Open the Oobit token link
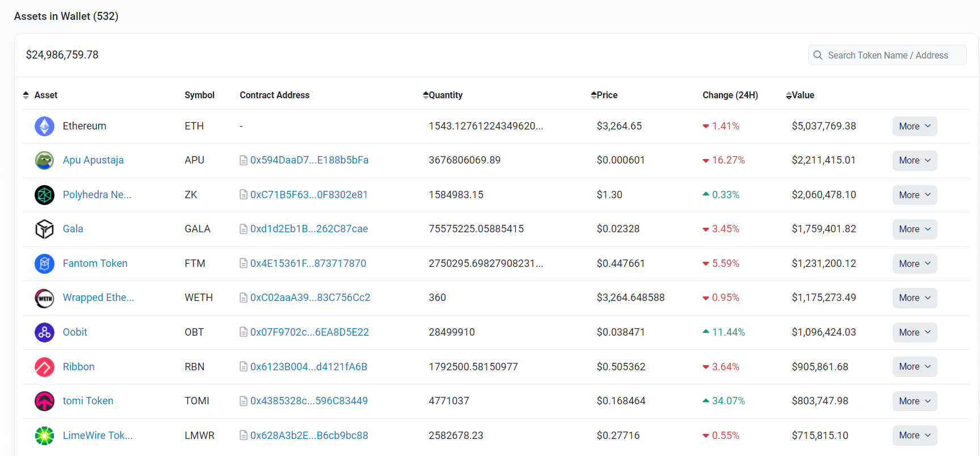 point(75,332)
